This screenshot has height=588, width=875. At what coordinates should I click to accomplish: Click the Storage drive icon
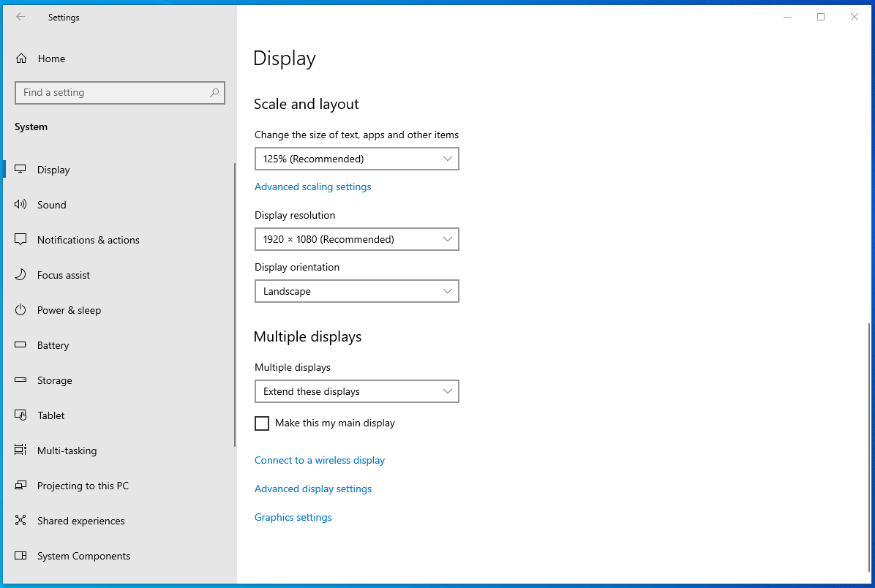point(20,380)
